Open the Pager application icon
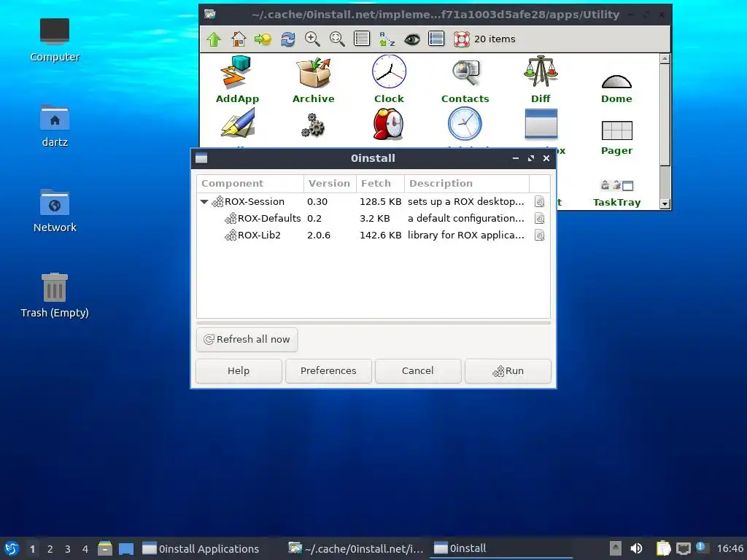 tap(616, 138)
